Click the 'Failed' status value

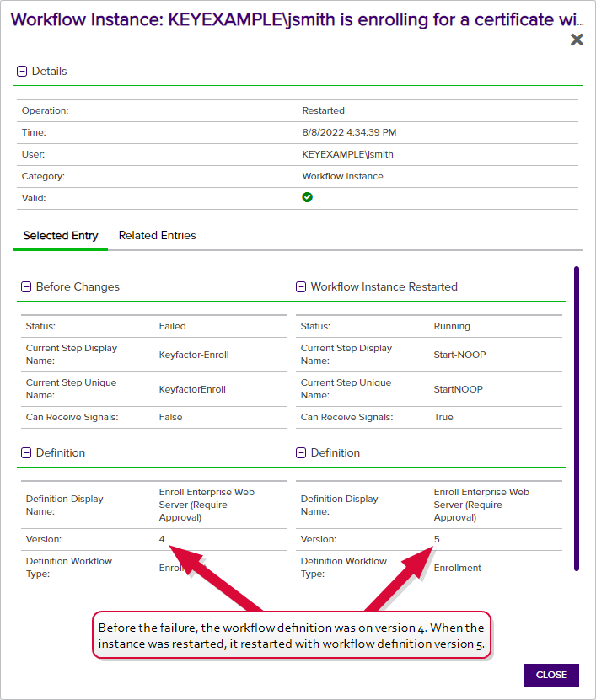tap(173, 326)
